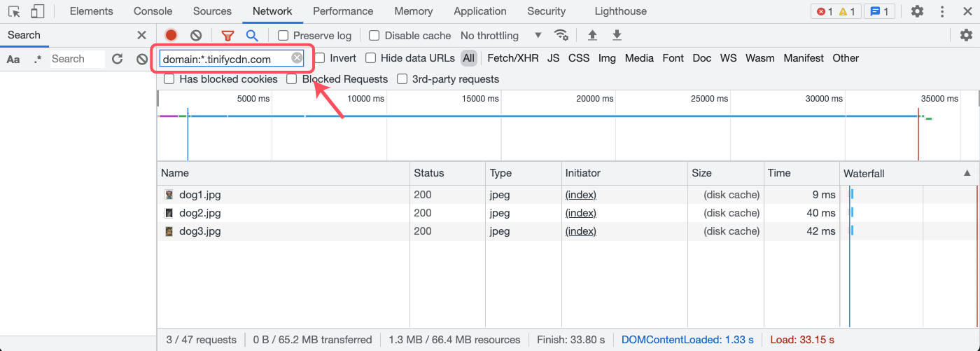
Task: Click the blue search magnifier icon
Action: [252, 35]
